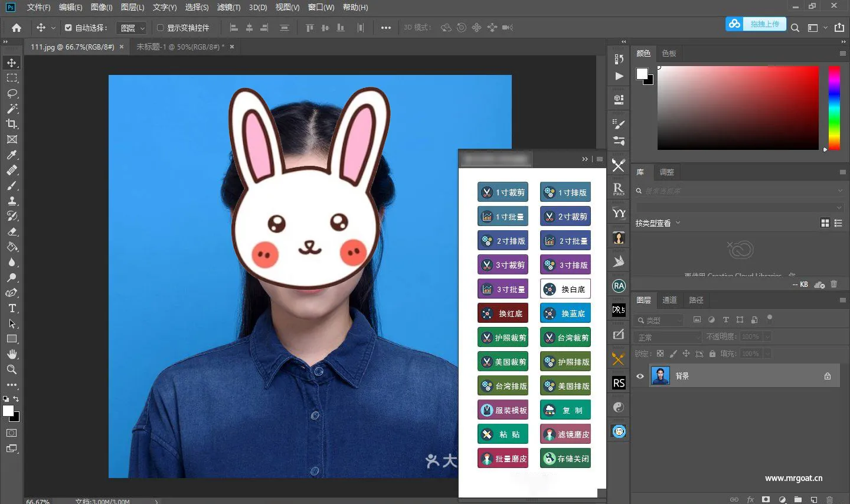This screenshot has width=850, height=504.
Task: Open the 滤镜(T) menu
Action: pos(228,7)
